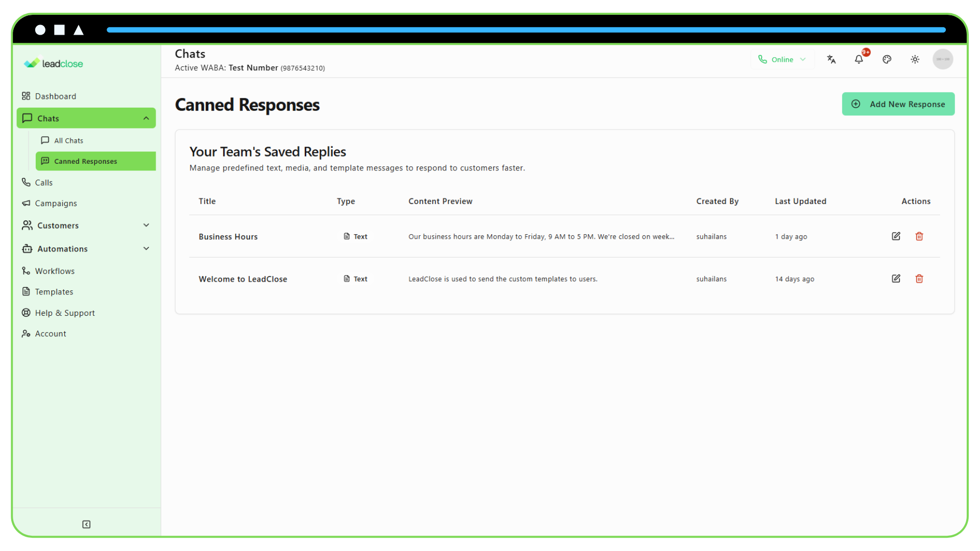
Task: Open the Templates sidebar icon
Action: click(x=27, y=291)
